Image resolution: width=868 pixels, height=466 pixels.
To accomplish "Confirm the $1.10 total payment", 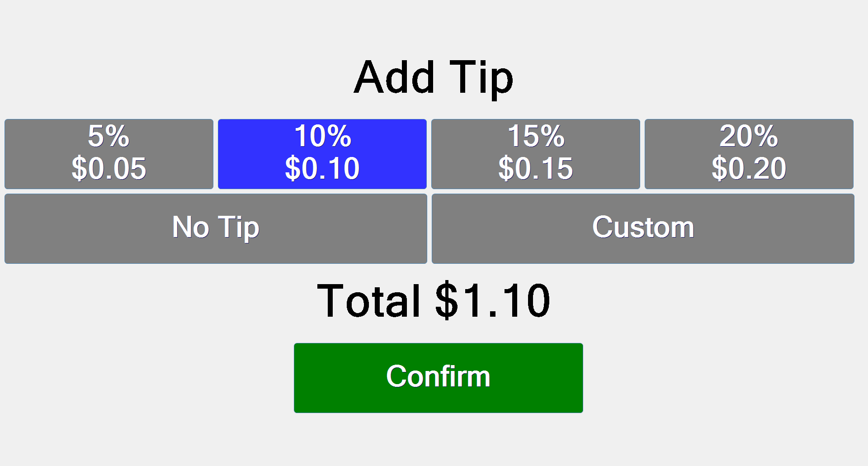I will (438, 378).
